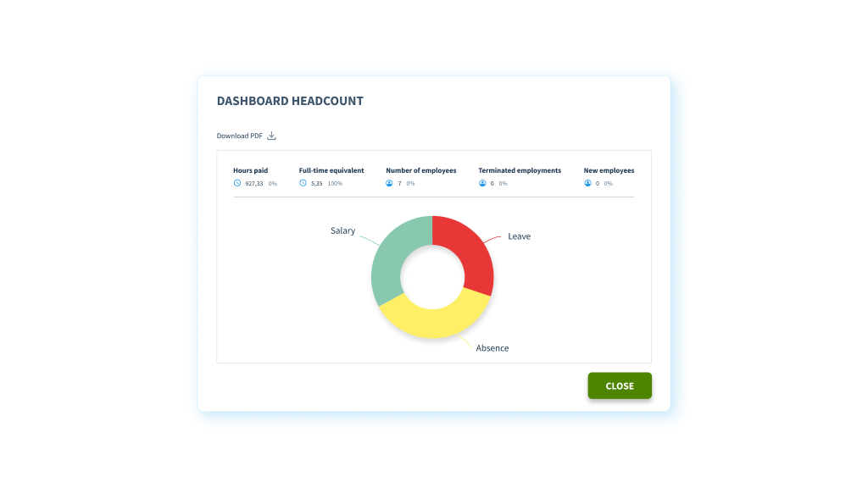Image resolution: width=868 pixels, height=488 pixels.
Task: Click the Leave chart label
Action: [520, 236]
